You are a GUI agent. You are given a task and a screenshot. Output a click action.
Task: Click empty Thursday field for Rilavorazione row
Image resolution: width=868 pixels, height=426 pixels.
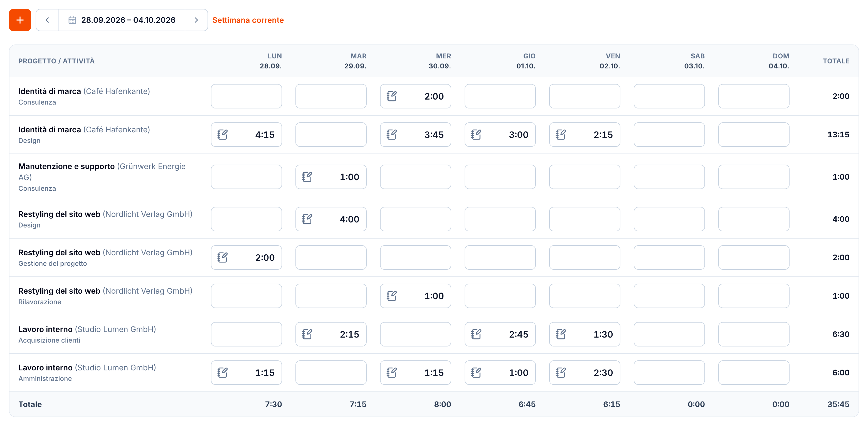pyautogui.click(x=500, y=296)
